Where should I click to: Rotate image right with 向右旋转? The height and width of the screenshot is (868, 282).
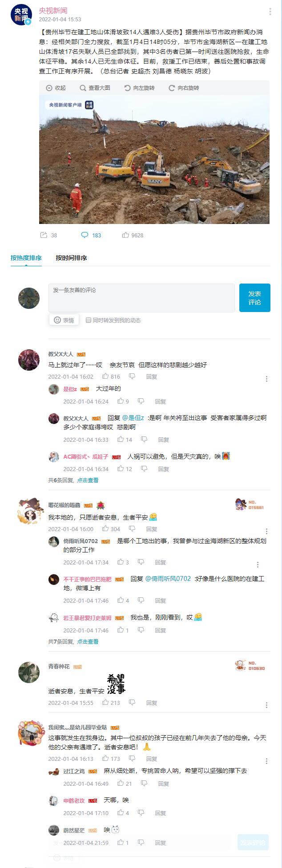click(x=183, y=88)
